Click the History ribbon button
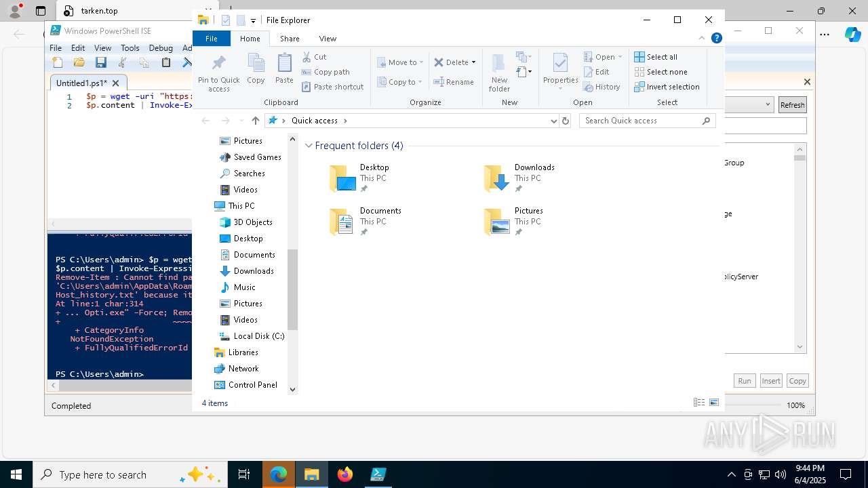Viewport: 868px width, 488px height. [x=601, y=87]
